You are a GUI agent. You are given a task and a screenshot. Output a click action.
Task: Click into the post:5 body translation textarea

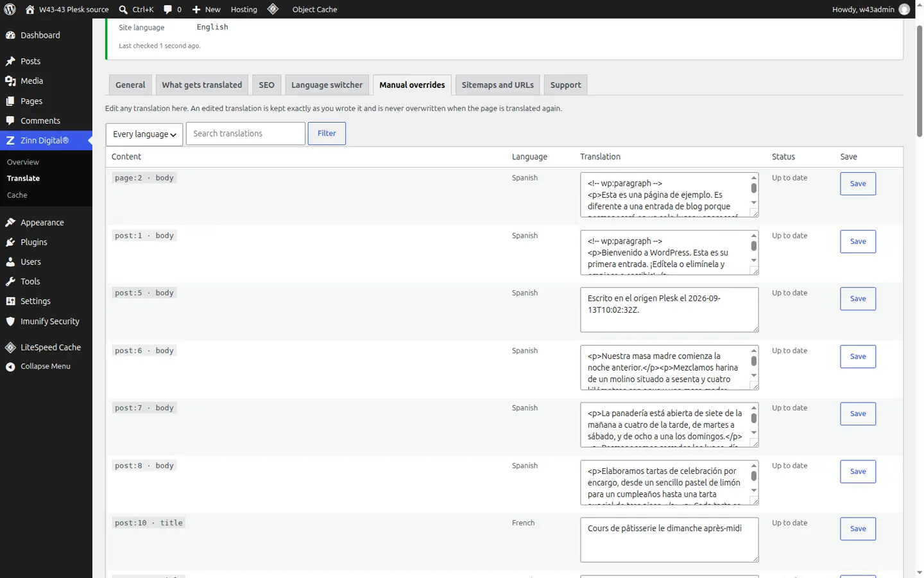click(x=669, y=310)
